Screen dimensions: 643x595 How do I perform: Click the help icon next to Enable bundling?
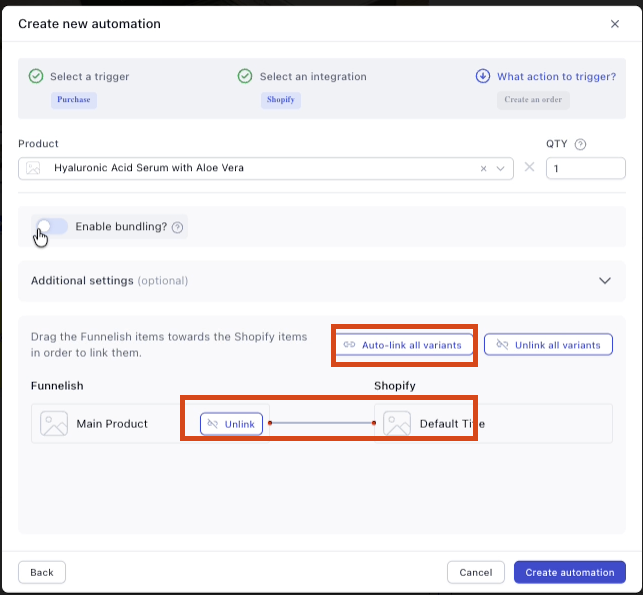(177, 227)
